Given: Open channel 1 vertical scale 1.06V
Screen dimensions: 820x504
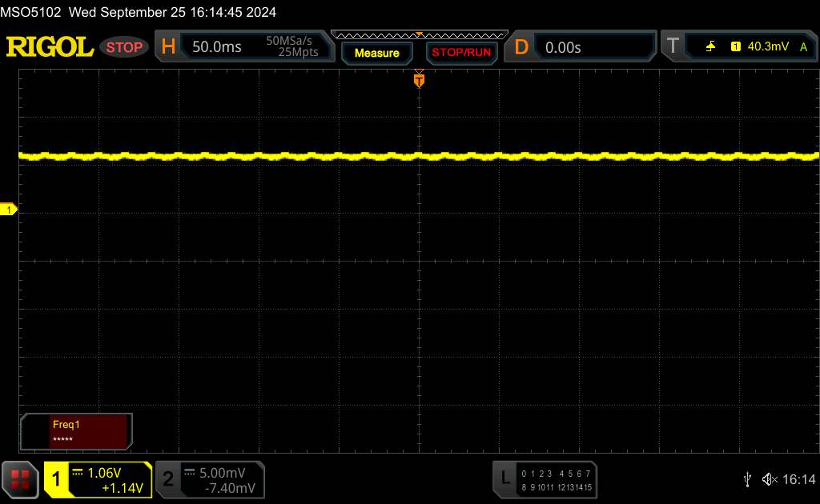Looking at the screenshot, I should point(104,472).
